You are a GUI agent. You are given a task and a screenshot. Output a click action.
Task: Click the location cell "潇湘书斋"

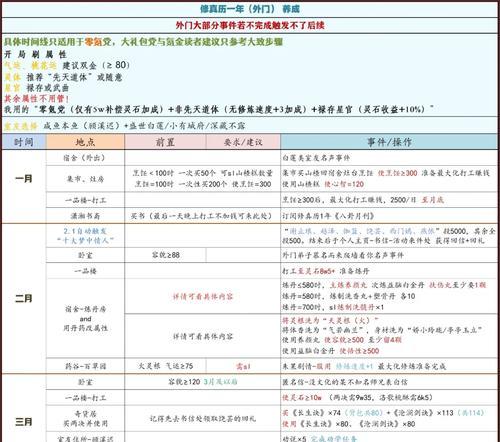(85, 216)
